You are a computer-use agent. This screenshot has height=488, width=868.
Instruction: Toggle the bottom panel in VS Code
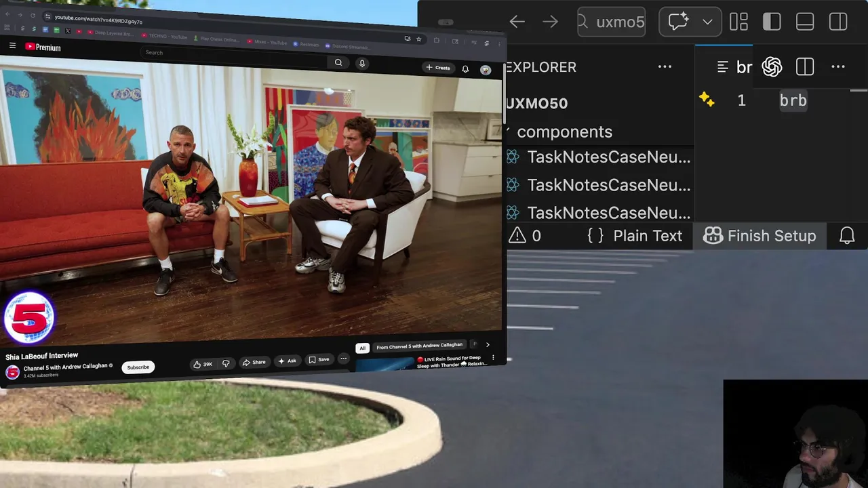tap(805, 22)
